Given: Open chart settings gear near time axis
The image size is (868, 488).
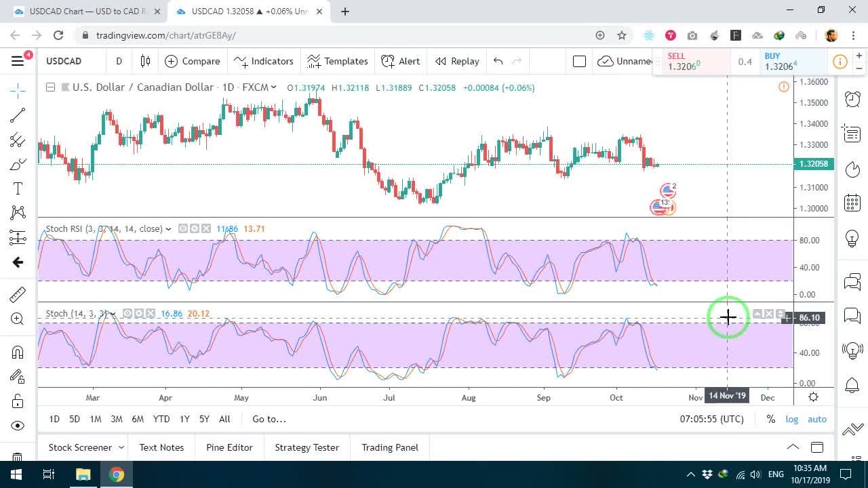Looking at the screenshot, I should coord(813,397).
